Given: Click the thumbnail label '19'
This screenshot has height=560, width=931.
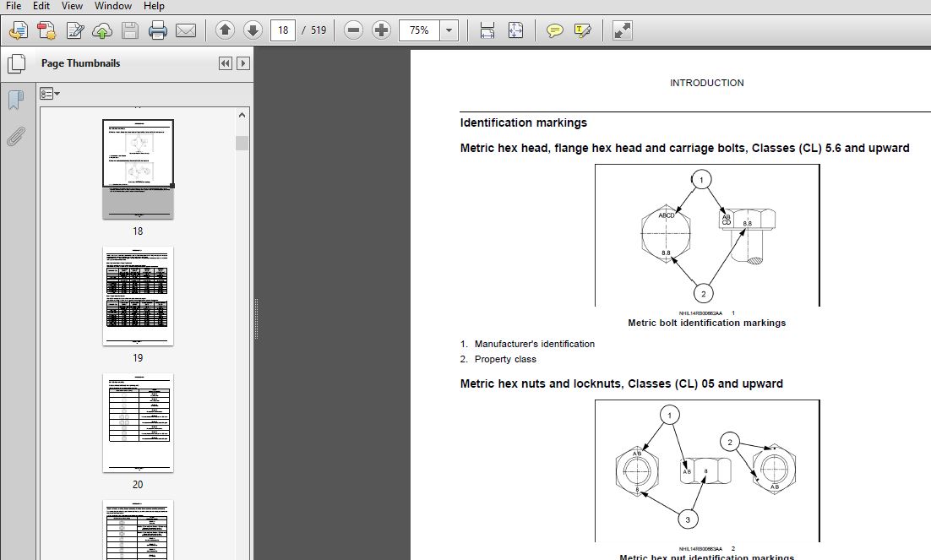Looking at the screenshot, I should [x=138, y=358].
